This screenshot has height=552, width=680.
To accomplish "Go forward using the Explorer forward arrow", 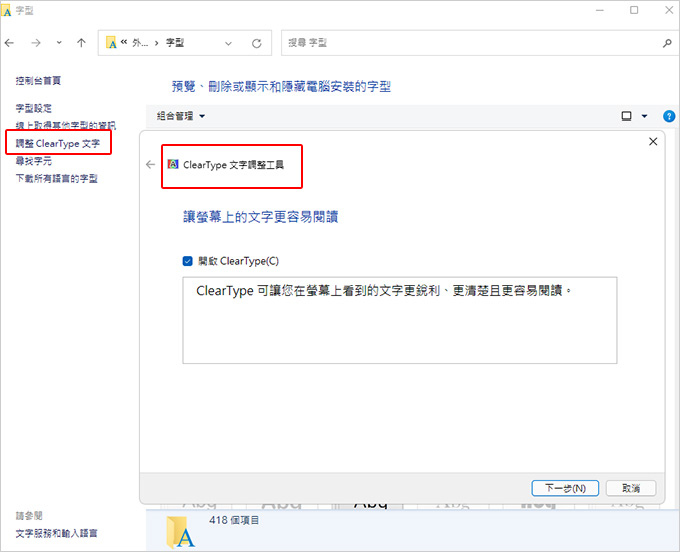I will pos(36,43).
